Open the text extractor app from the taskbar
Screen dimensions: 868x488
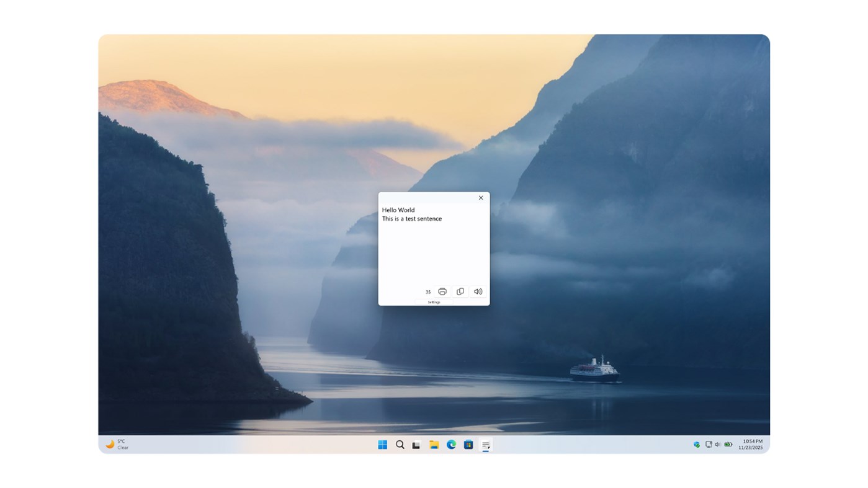coord(485,444)
